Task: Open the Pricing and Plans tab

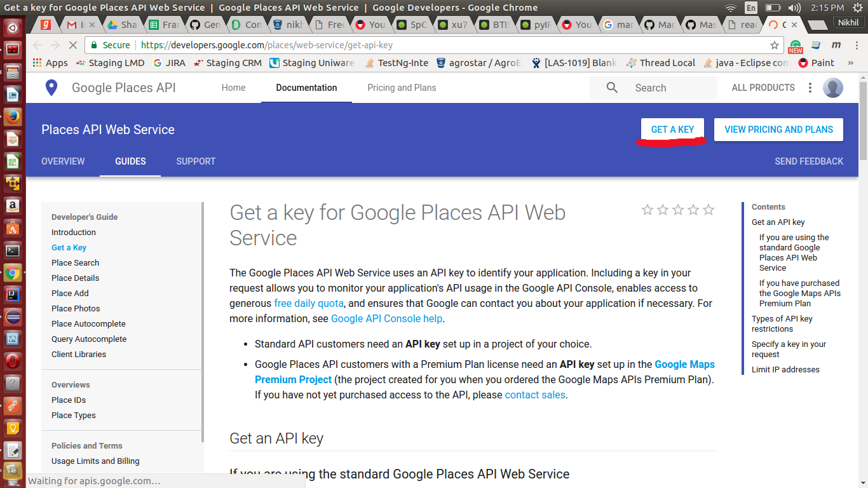Action: pos(402,88)
